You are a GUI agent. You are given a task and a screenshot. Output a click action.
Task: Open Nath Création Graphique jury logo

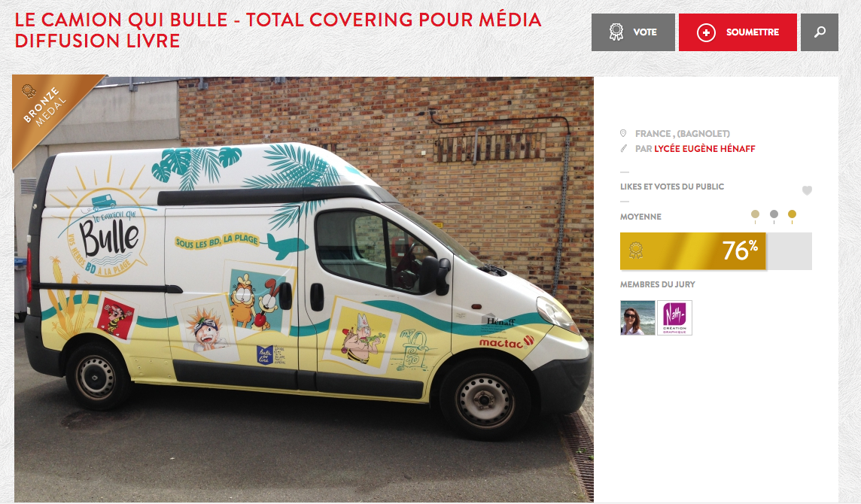click(674, 318)
